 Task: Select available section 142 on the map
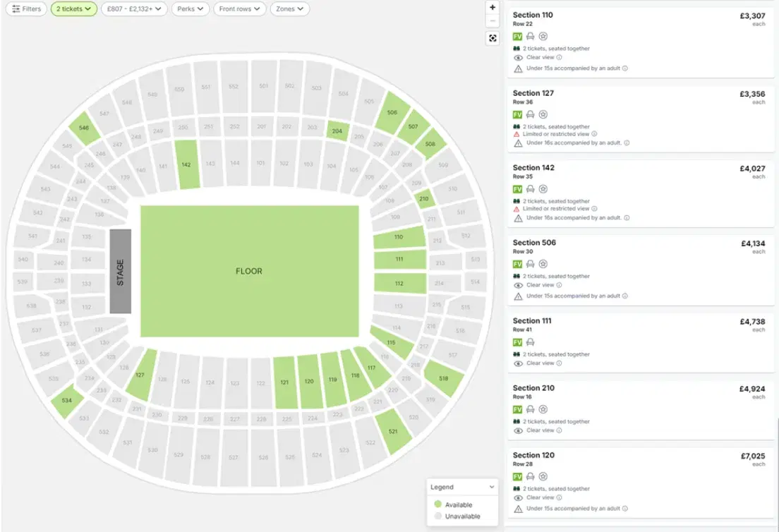(x=186, y=164)
